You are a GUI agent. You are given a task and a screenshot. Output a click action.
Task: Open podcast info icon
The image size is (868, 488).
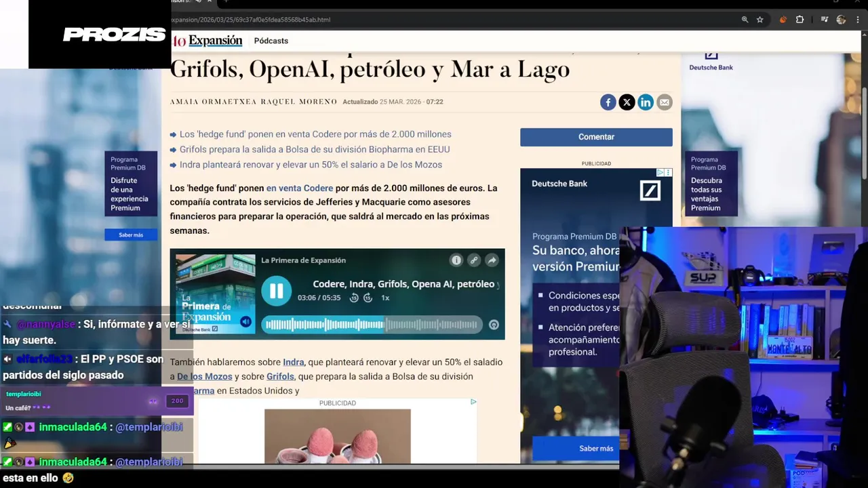(456, 260)
